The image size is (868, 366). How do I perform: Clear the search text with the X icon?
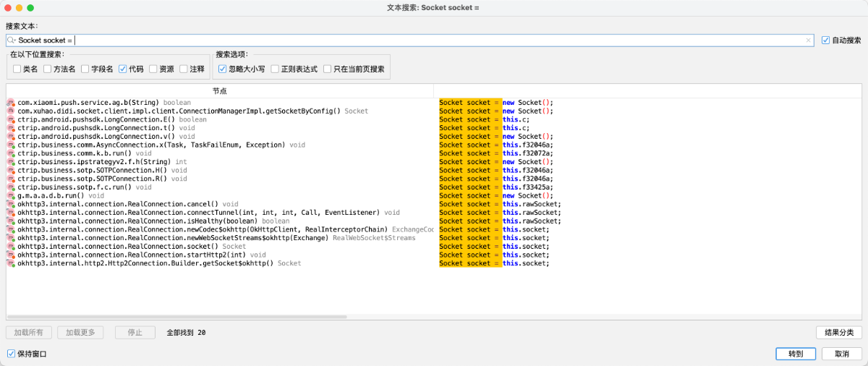809,41
